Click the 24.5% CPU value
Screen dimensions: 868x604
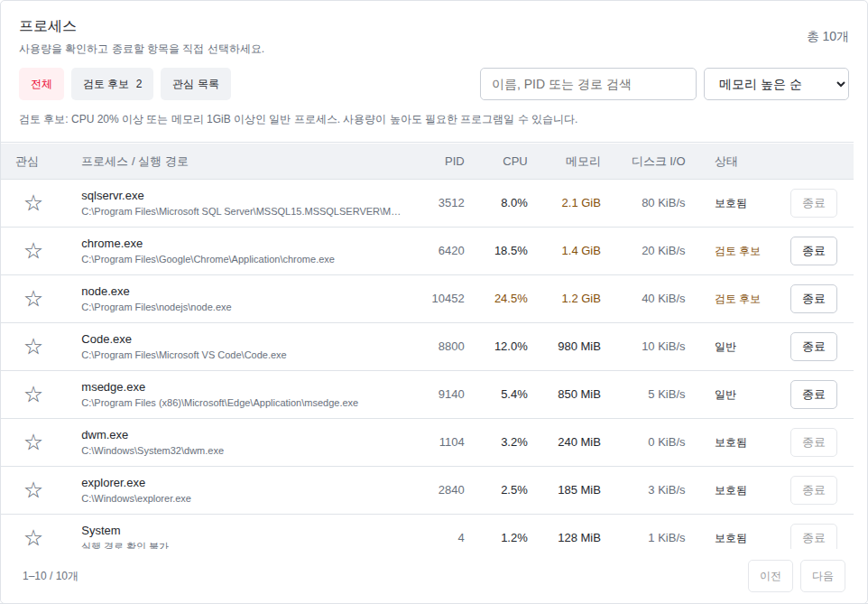pyautogui.click(x=511, y=299)
